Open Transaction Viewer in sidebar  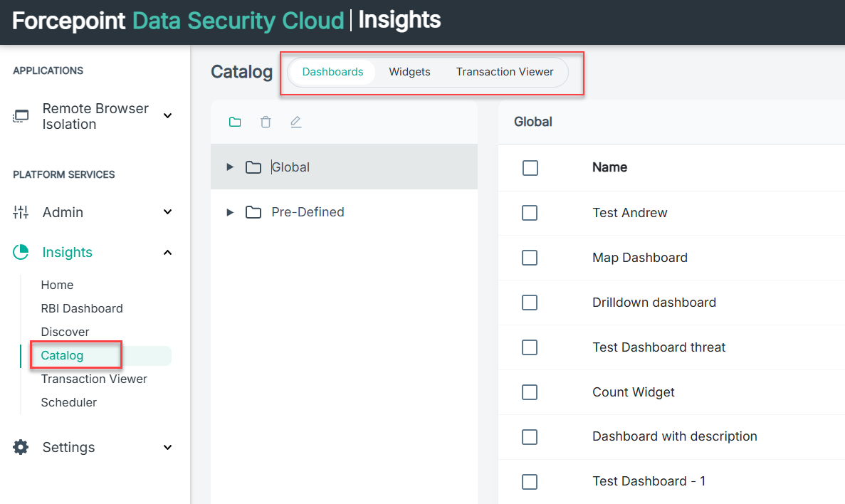[94, 379]
